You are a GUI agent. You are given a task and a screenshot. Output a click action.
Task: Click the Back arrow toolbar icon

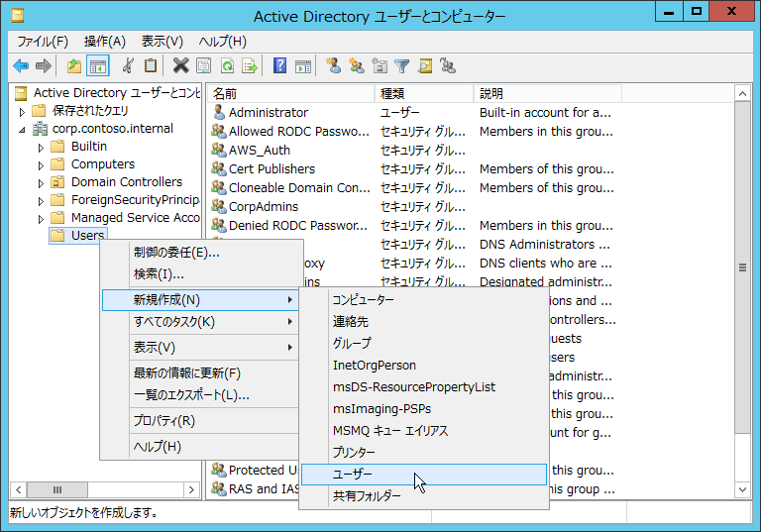coord(21,66)
